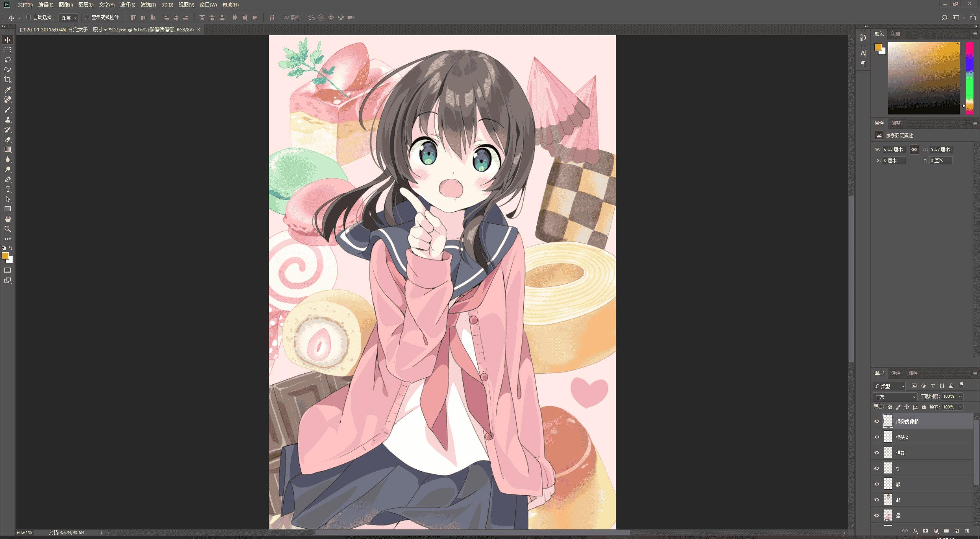
Task: Switch to the 色板 tab
Action: click(895, 34)
